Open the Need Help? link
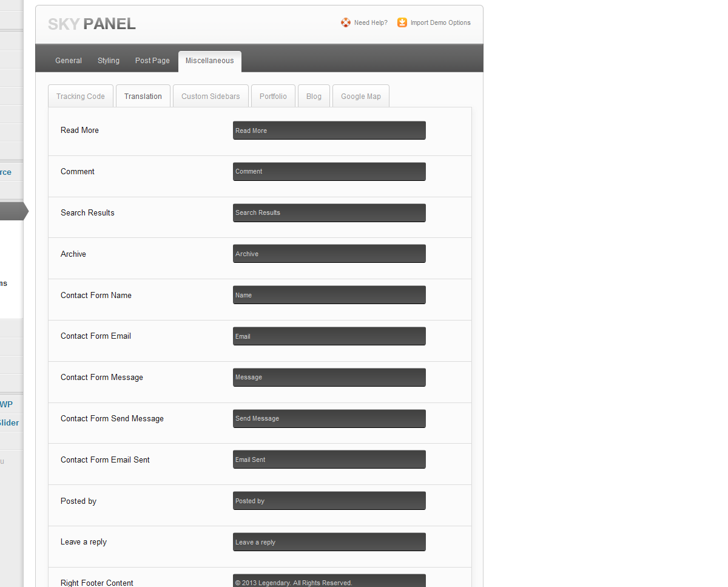 tap(371, 23)
